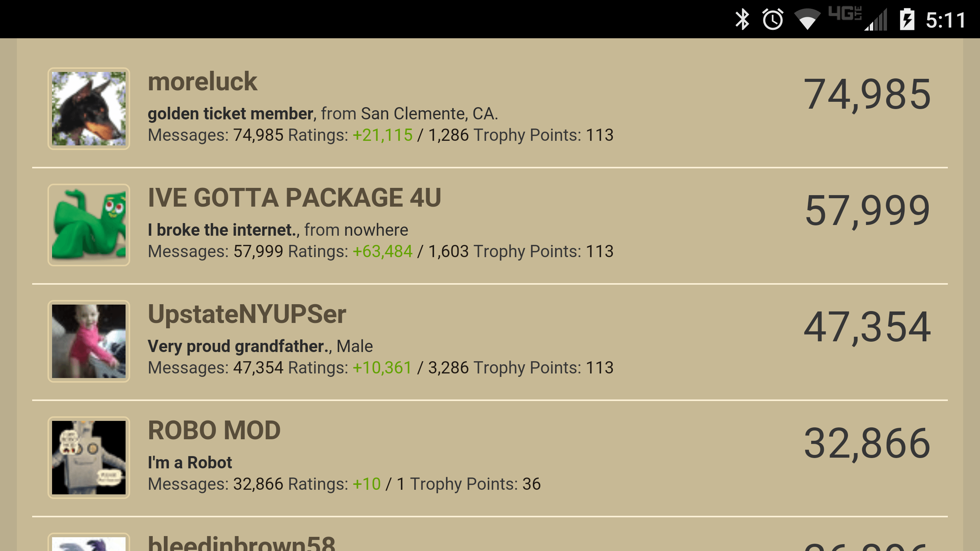Open moreluck's dog avatar thumbnail
Viewport: 980px width, 551px height.
tap(88, 109)
